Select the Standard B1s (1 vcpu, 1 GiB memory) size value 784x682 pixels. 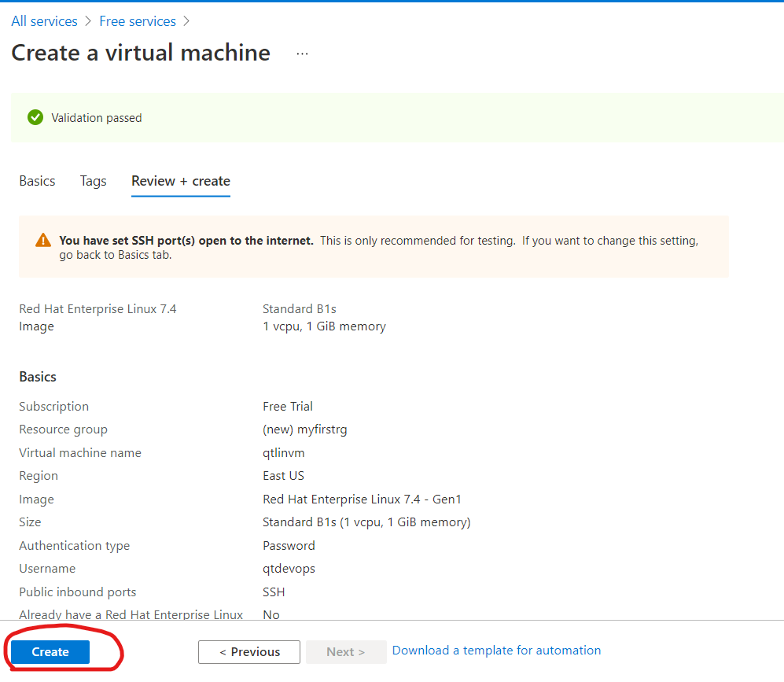point(366,522)
